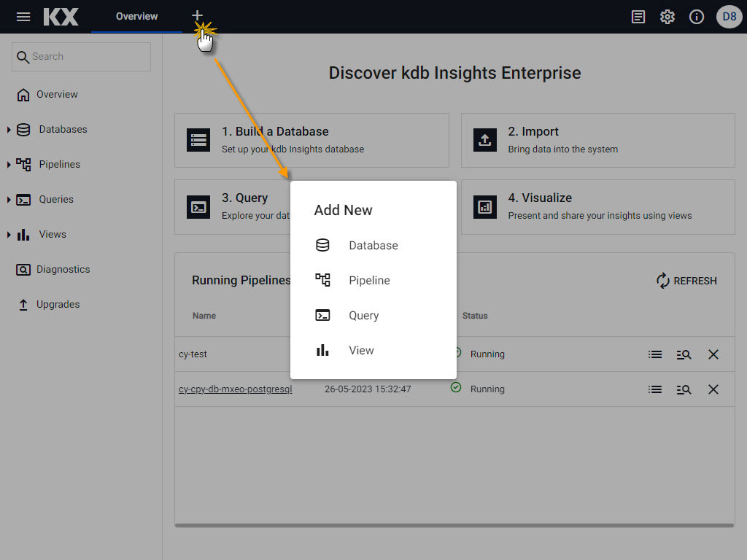Click the Pipelines sidebar icon
Viewport: 747px width, 560px height.
click(x=23, y=165)
